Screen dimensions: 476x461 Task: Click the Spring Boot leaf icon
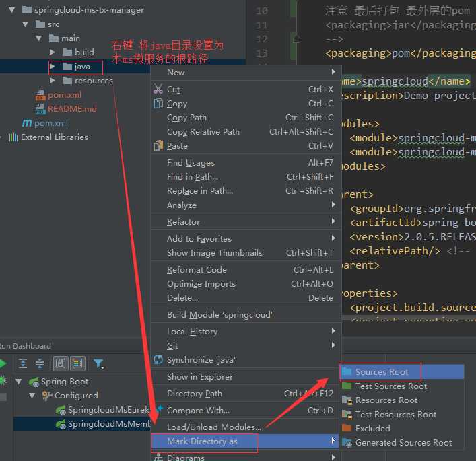point(34,382)
